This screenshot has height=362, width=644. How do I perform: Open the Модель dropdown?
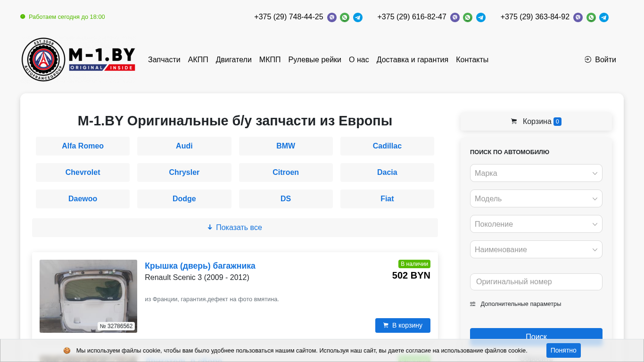click(x=536, y=198)
